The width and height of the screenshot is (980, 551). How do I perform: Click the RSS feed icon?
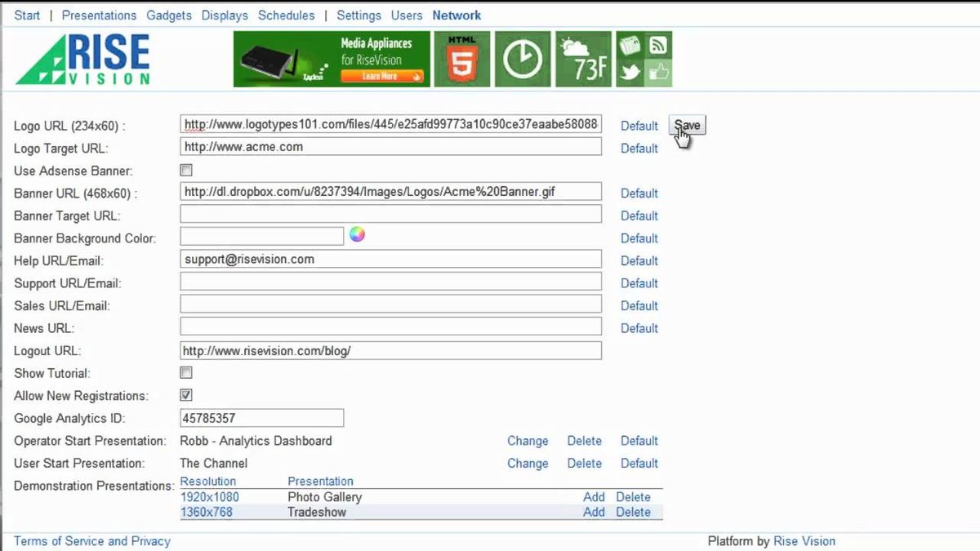coord(658,46)
